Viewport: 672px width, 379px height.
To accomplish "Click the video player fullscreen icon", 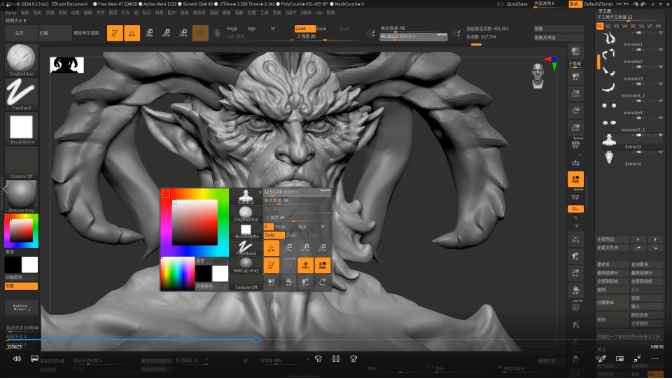I will (x=637, y=358).
